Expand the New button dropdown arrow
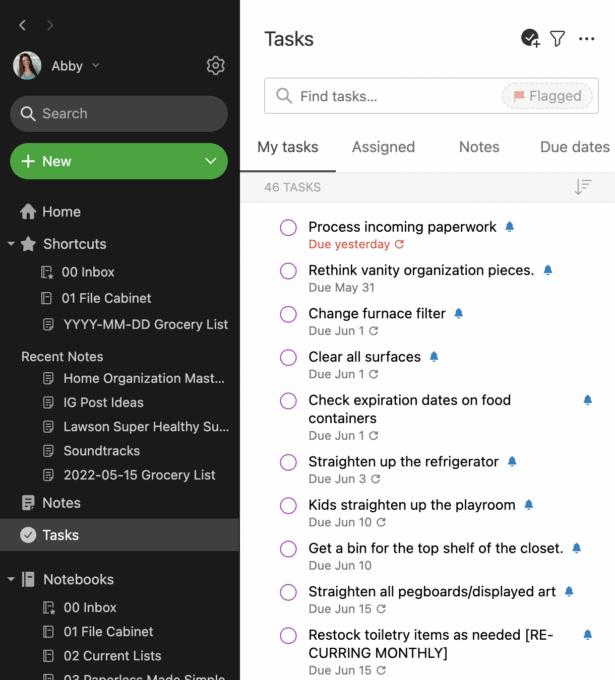This screenshot has width=615, height=680. (x=211, y=161)
